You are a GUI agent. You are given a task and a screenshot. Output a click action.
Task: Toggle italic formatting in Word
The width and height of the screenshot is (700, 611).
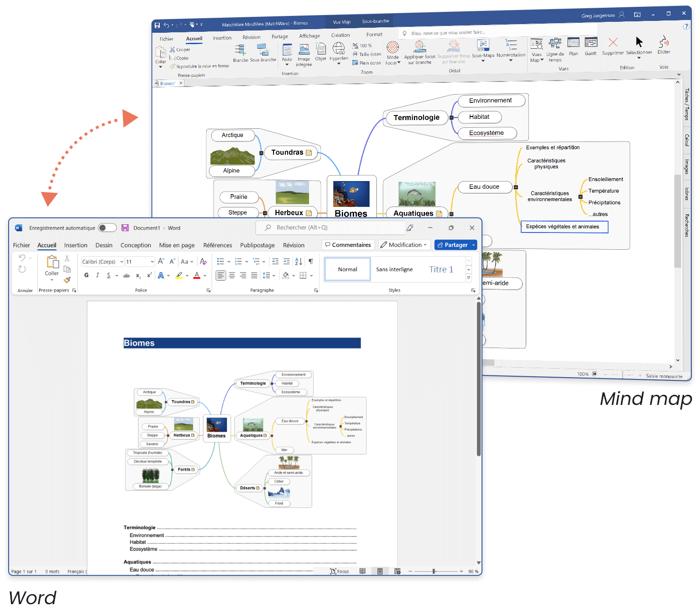tap(97, 275)
